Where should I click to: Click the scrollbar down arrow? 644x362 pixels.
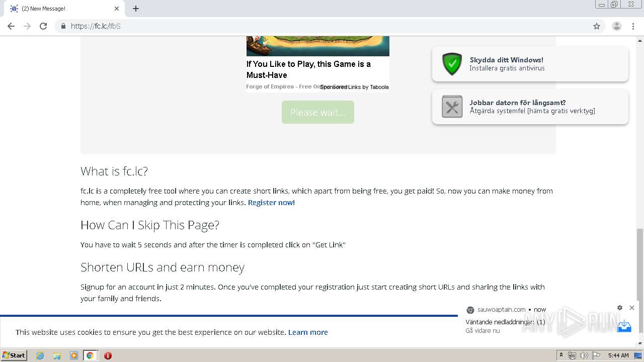639,344
